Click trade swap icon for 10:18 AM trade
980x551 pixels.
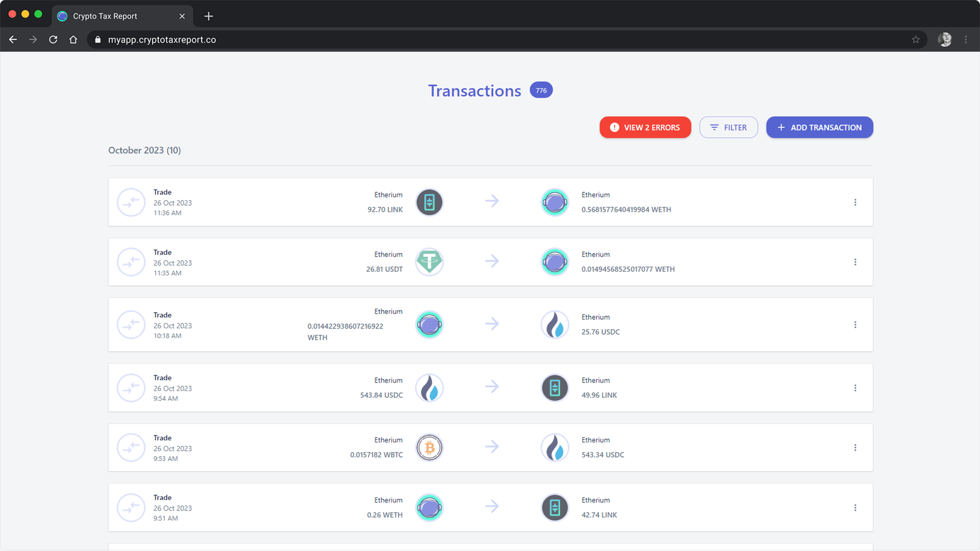click(x=131, y=325)
